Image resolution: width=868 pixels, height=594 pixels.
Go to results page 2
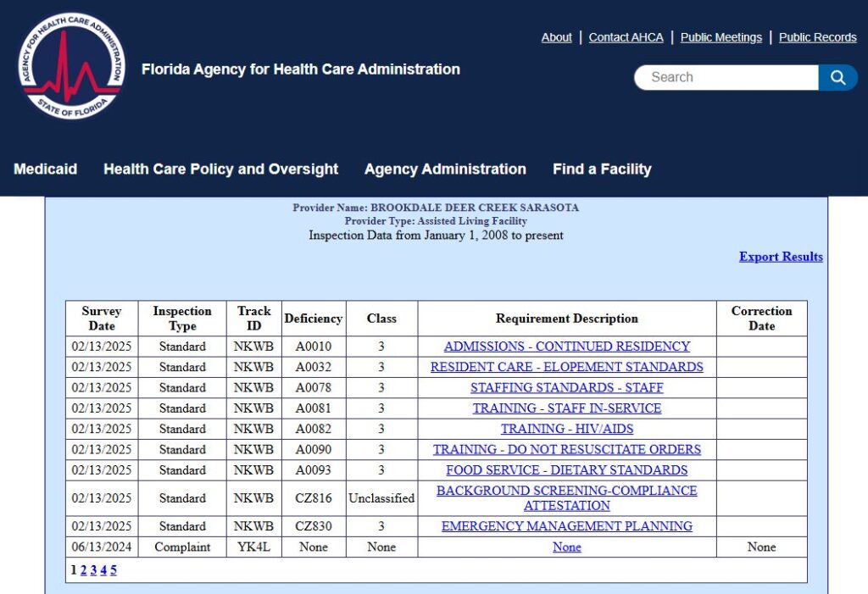click(84, 570)
